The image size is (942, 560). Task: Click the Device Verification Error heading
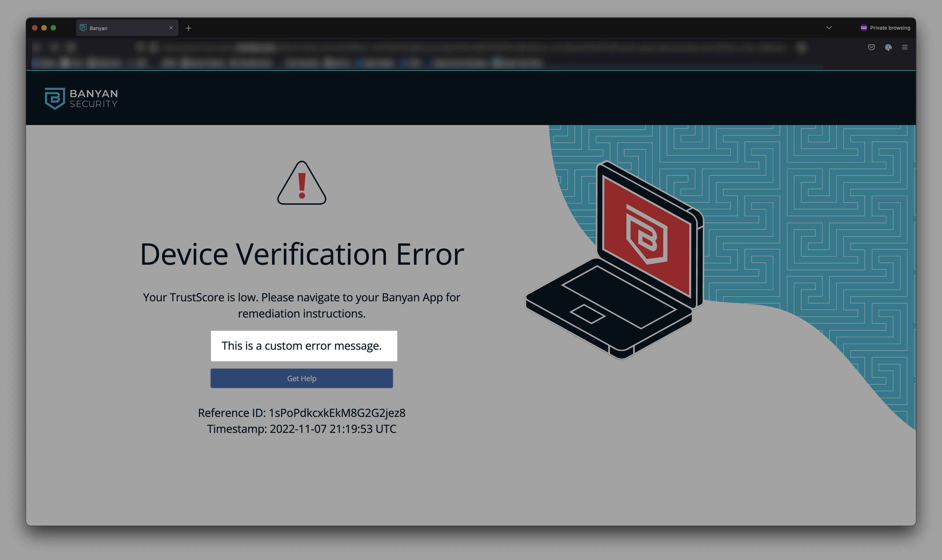[302, 254]
